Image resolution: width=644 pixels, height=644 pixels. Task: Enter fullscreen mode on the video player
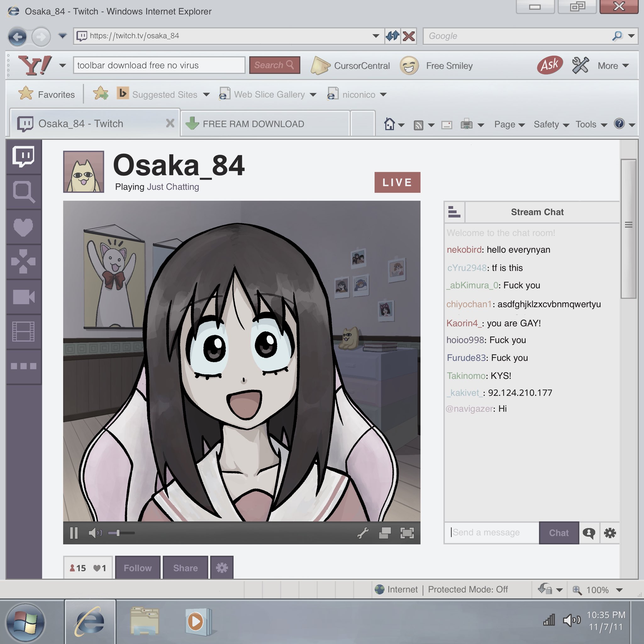[x=407, y=533]
